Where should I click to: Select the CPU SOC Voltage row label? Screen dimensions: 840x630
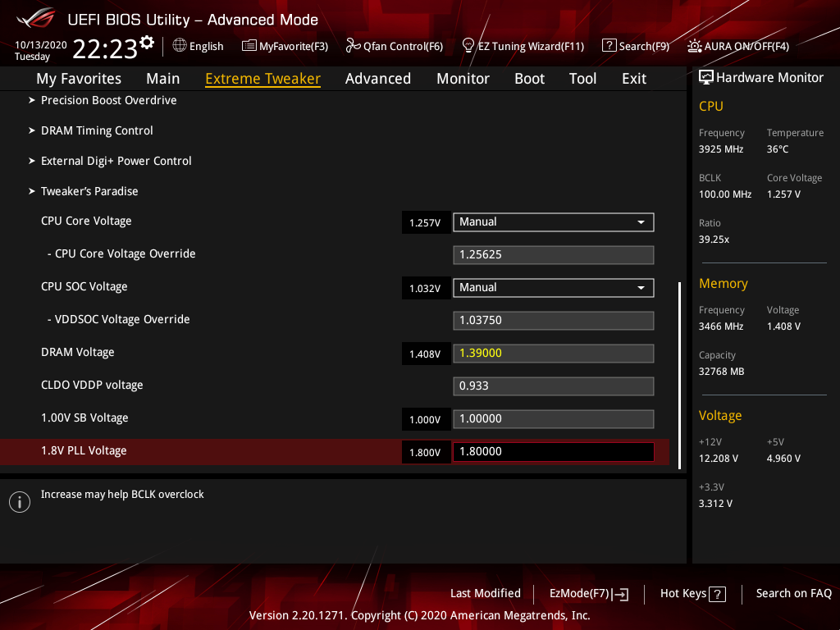84,286
